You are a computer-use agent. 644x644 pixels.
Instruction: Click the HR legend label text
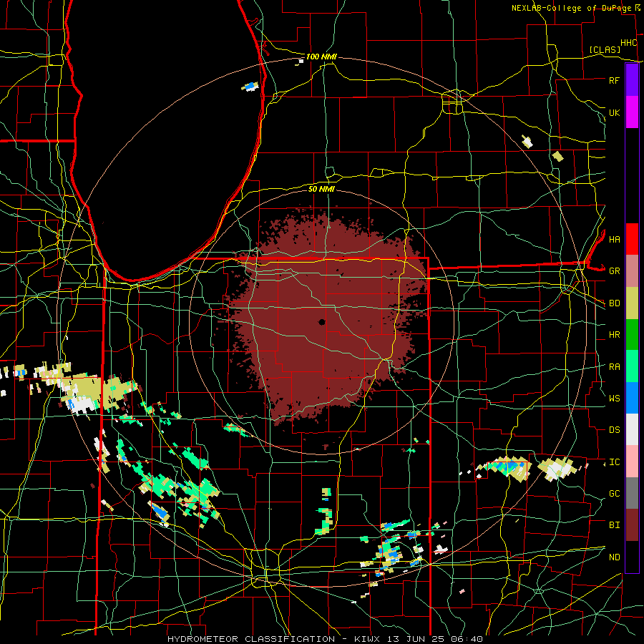[x=614, y=335]
